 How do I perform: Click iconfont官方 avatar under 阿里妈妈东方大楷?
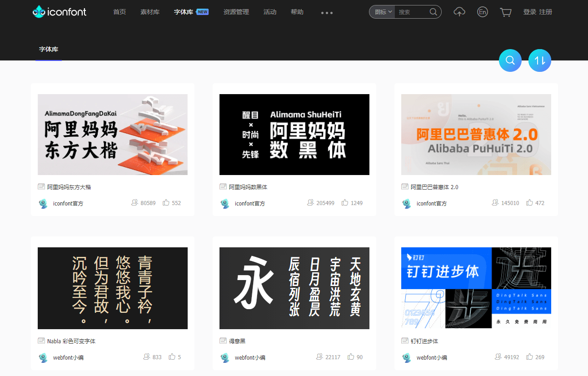[43, 203]
